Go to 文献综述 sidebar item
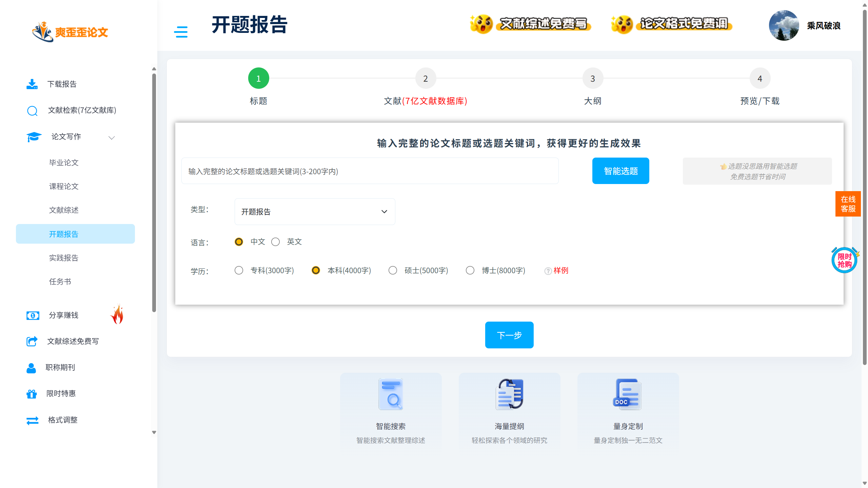 pyautogui.click(x=64, y=210)
